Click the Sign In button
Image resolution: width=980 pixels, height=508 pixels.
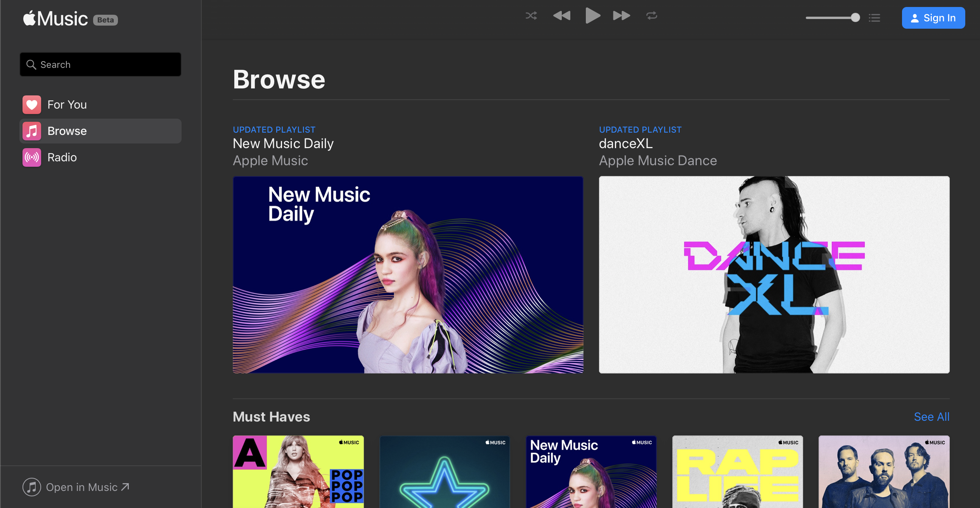pos(933,18)
